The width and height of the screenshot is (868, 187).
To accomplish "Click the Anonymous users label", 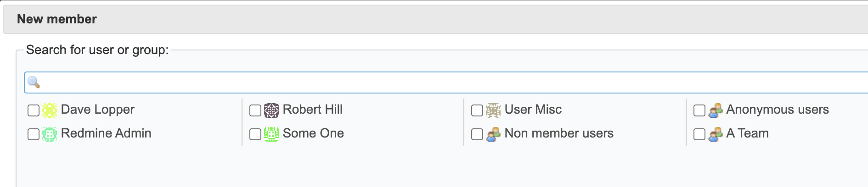I will coord(778,110).
